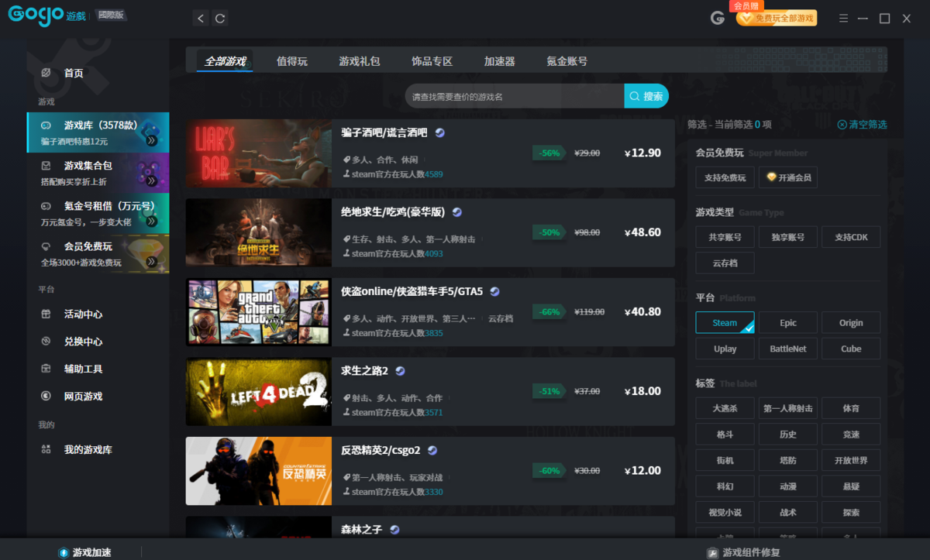The width and height of the screenshot is (930, 560).
Task: Click the 国際版 edition label
Action: (112, 15)
